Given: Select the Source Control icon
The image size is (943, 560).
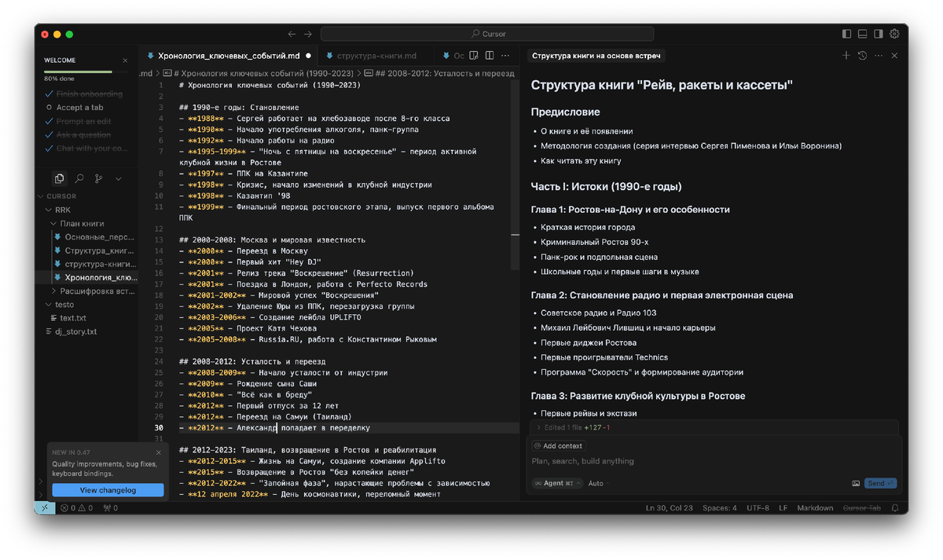Looking at the screenshot, I should tap(97, 178).
